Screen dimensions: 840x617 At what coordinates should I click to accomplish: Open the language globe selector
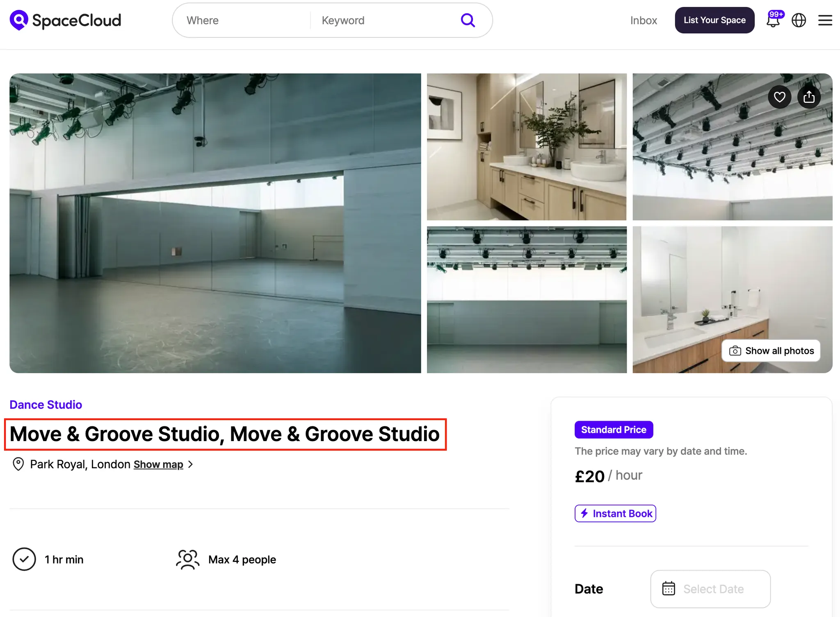(x=799, y=20)
